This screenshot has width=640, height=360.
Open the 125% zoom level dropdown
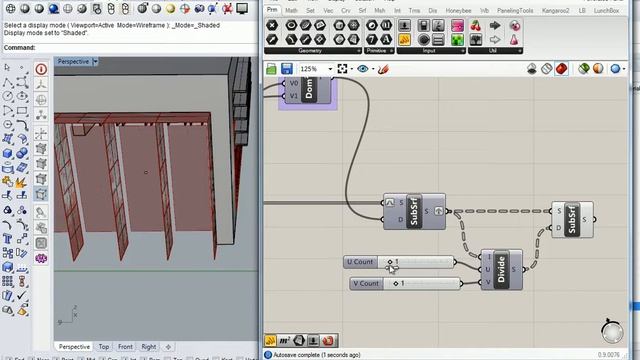331,69
